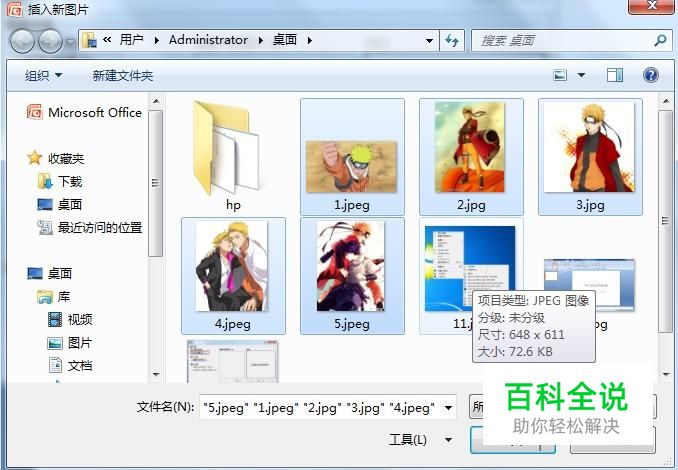
Task: Open the view options dropdown arrow
Action: pyautogui.click(x=582, y=75)
